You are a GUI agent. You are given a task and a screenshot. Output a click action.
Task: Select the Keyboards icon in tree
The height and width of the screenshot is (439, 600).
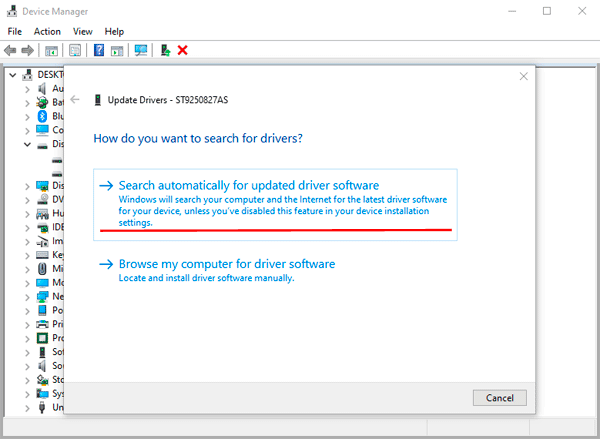pyautogui.click(x=42, y=255)
